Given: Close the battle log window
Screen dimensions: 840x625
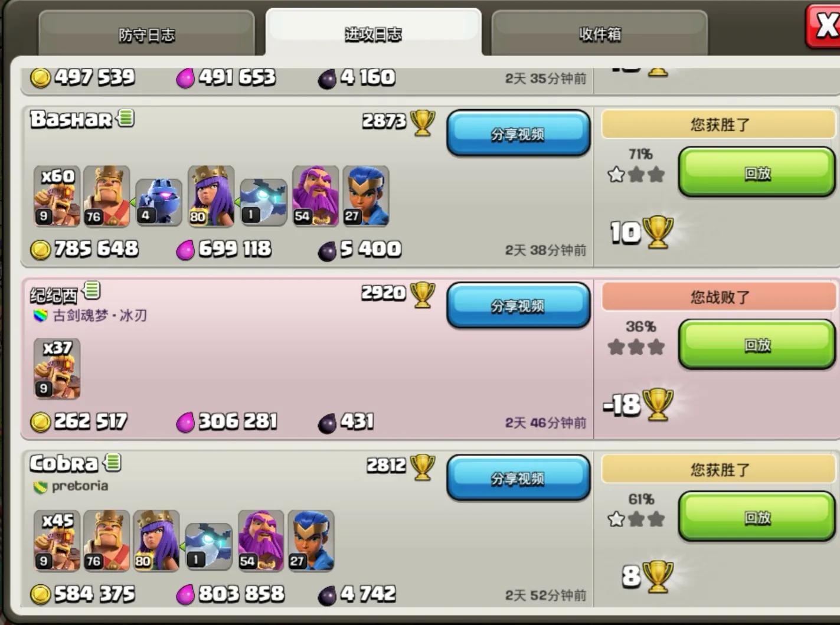Looking at the screenshot, I should 824,26.
